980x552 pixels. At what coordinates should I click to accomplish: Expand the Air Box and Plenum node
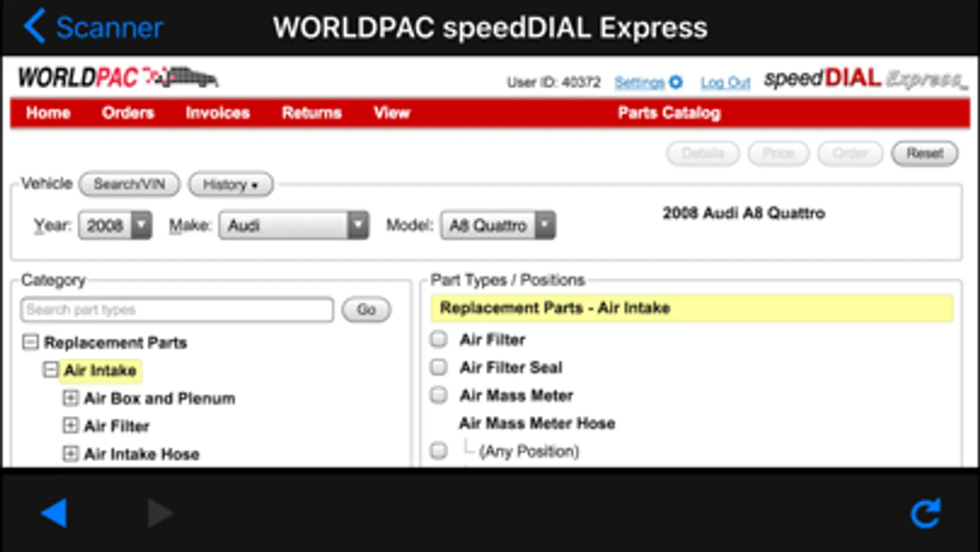coord(70,398)
